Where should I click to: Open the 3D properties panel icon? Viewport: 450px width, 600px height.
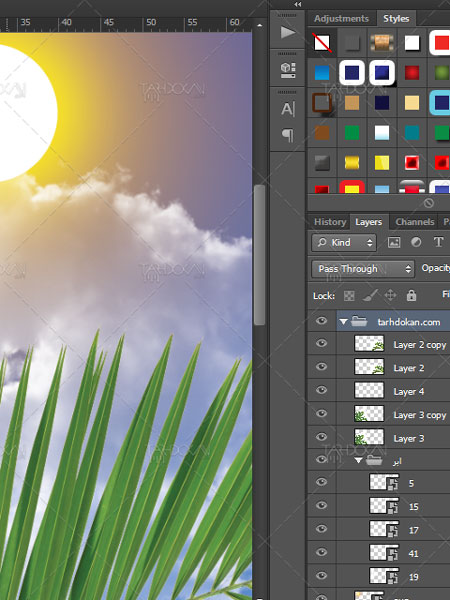(288, 70)
